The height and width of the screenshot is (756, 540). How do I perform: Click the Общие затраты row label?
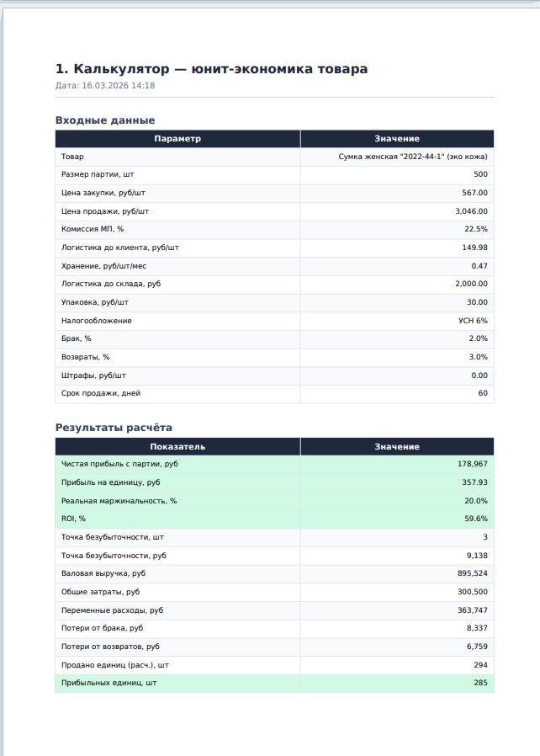(100, 592)
